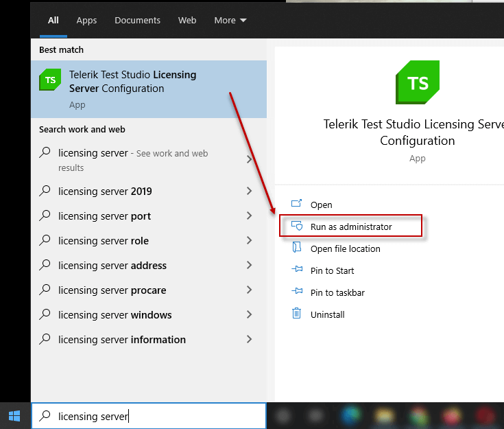Switch to the All search tab
Image resolution: width=504 pixels, height=429 pixels.
[53, 21]
